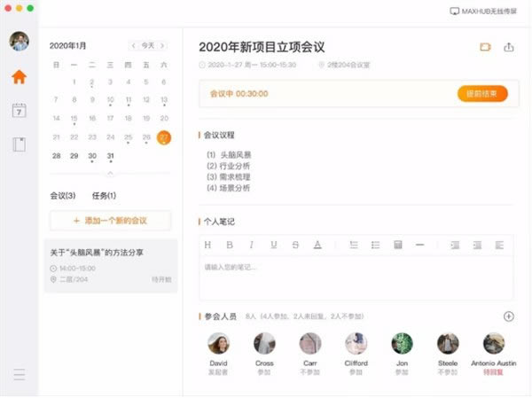
Task: Click the user profile avatar
Action: coord(19,41)
